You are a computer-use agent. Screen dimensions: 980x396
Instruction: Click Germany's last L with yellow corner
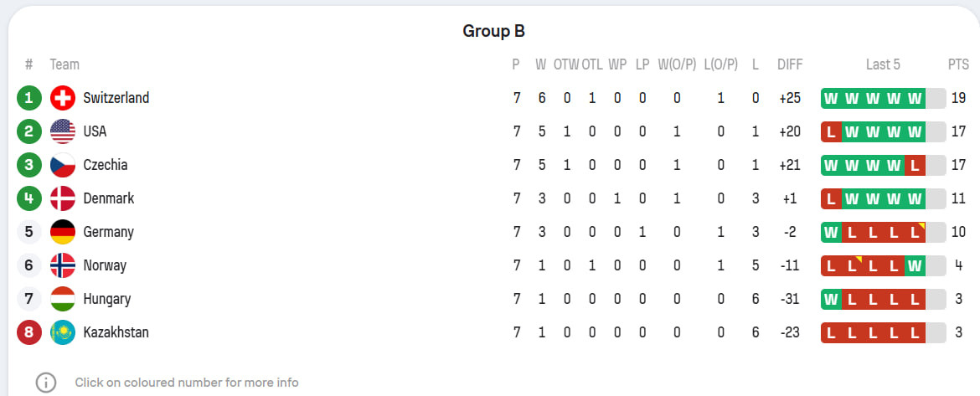915,233
